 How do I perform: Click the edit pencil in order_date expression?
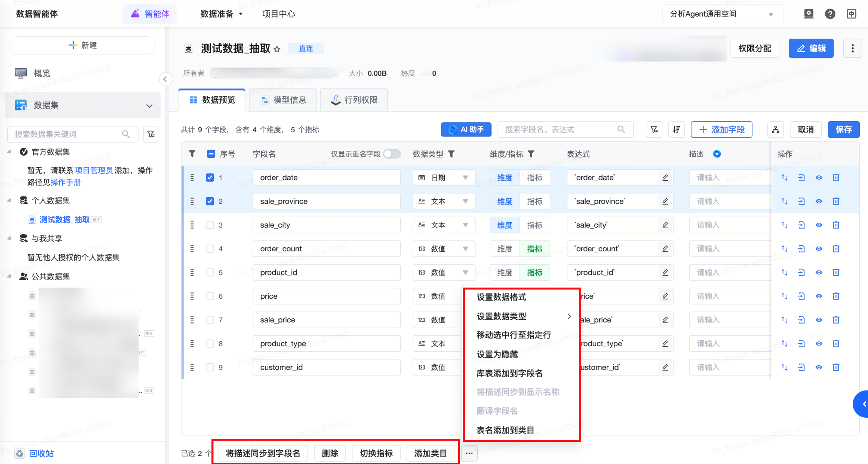[x=665, y=178]
